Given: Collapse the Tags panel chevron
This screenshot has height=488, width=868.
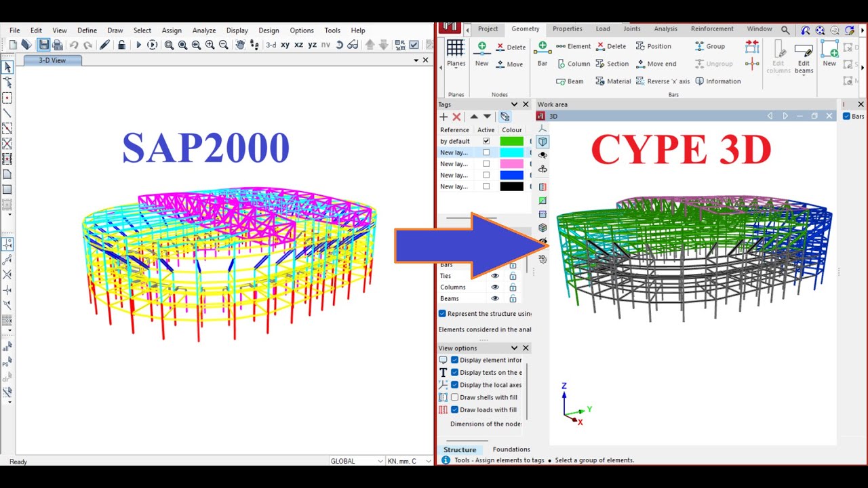Looking at the screenshot, I should [x=514, y=104].
